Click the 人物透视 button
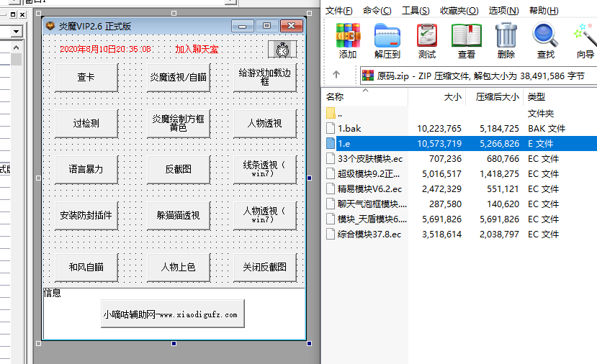The width and height of the screenshot is (597, 364). pos(265,123)
